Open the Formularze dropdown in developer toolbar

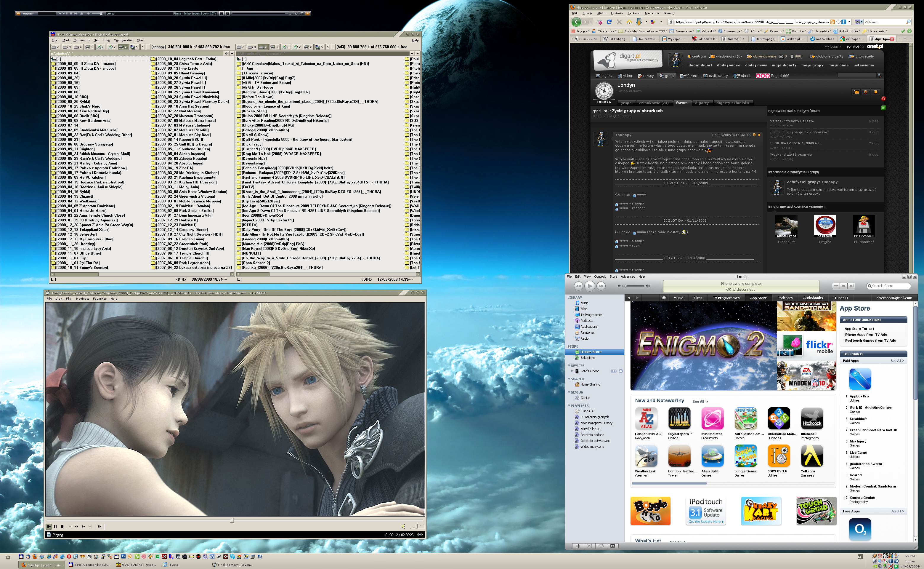681,31
